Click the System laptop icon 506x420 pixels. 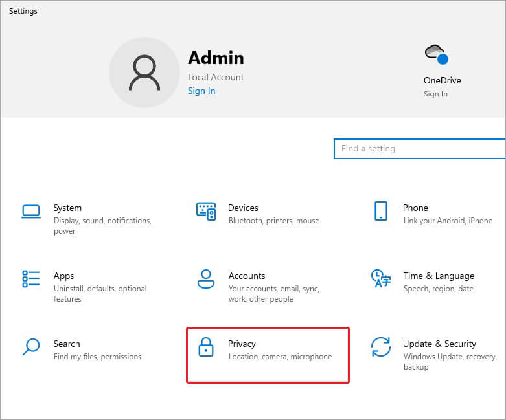click(31, 211)
